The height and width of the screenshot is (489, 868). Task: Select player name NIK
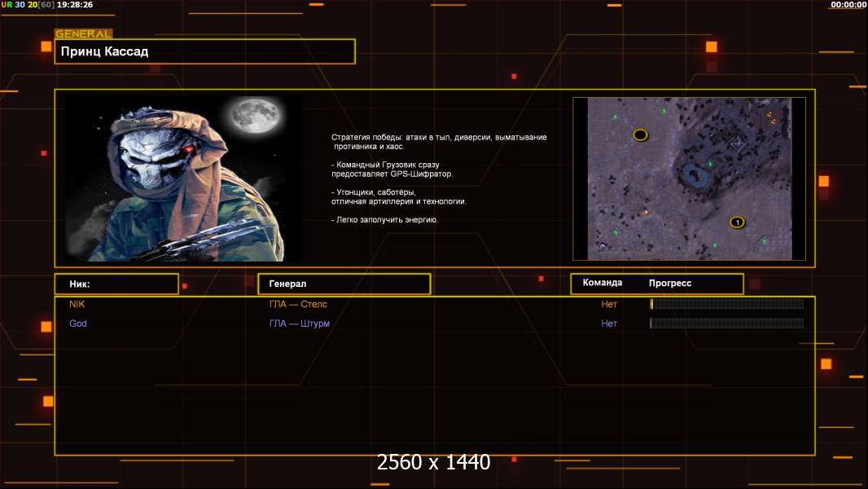click(77, 304)
